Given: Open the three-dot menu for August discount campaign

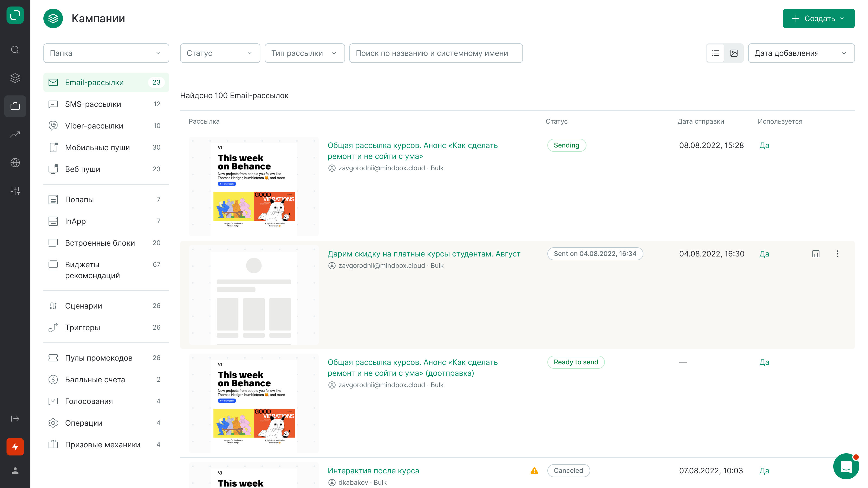Looking at the screenshot, I should pos(838,254).
